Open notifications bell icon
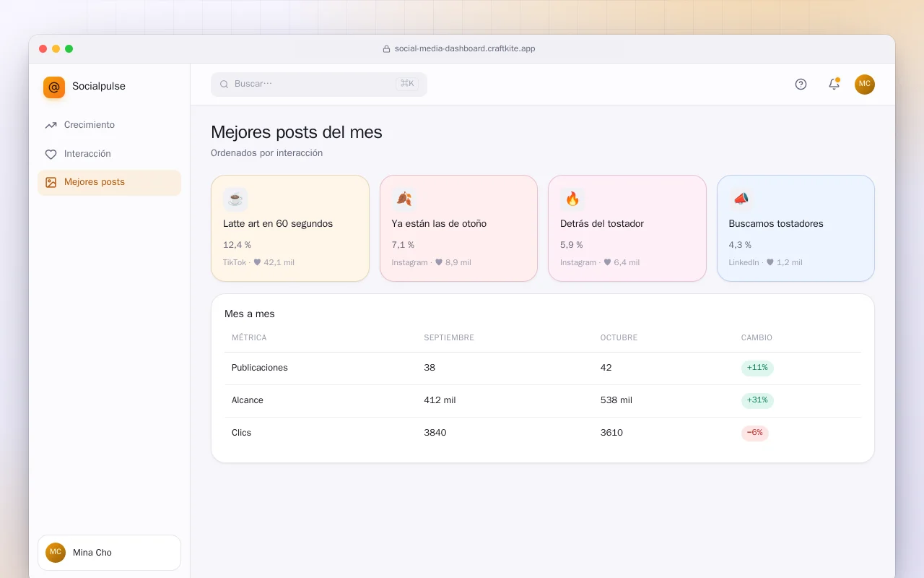This screenshot has width=924, height=578. point(834,84)
